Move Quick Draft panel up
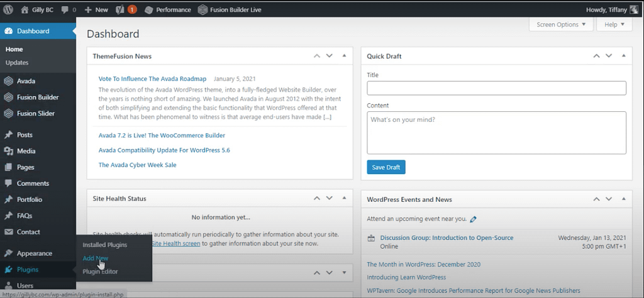The width and height of the screenshot is (644, 298). 596,56
